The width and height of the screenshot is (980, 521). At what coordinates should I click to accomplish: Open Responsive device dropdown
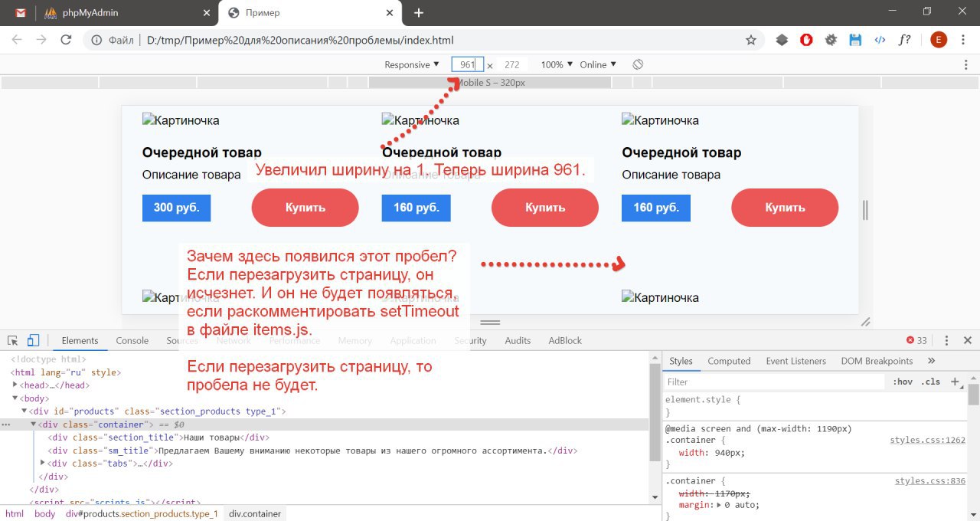pyautogui.click(x=412, y=65)
